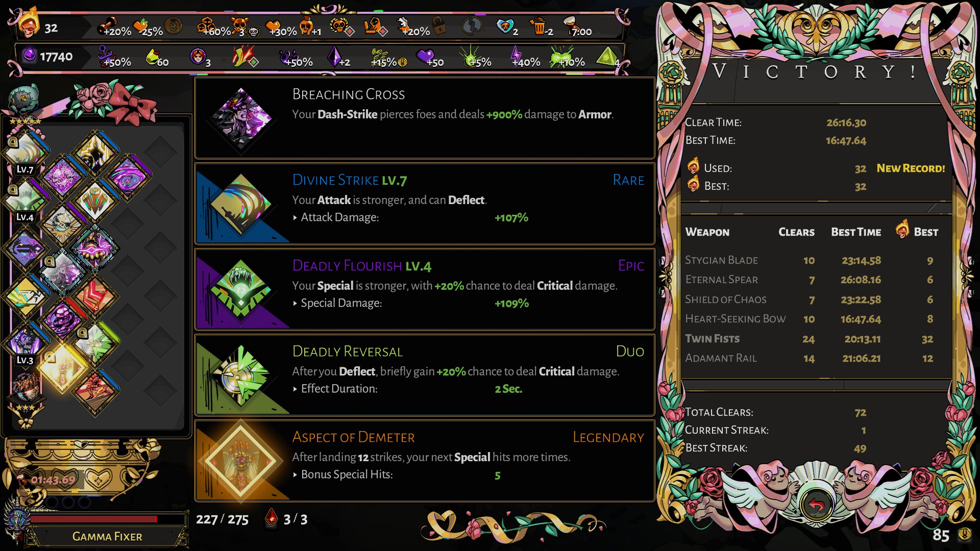Image resolution: width=980 pixels, height=551 pixels.
Task: Click the Death Defiance counter icon
Action: coord(272,519)
